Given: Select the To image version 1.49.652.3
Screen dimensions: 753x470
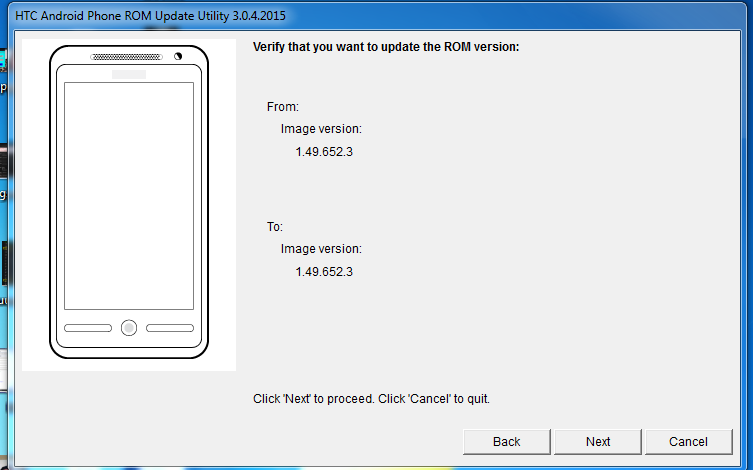Looking at the screenshot, I should click(x=324, y=272).
